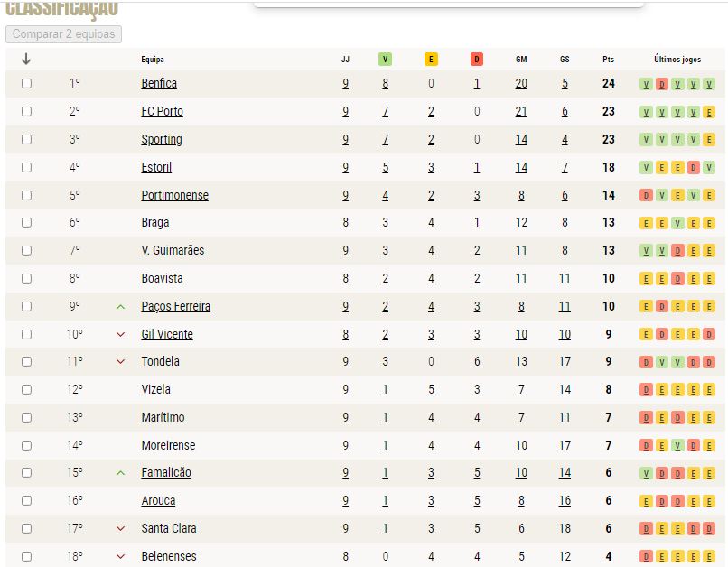Click Braga's yellow E first result swatch
The width and height of the screenshot is (728, 567).
point(646,224)
